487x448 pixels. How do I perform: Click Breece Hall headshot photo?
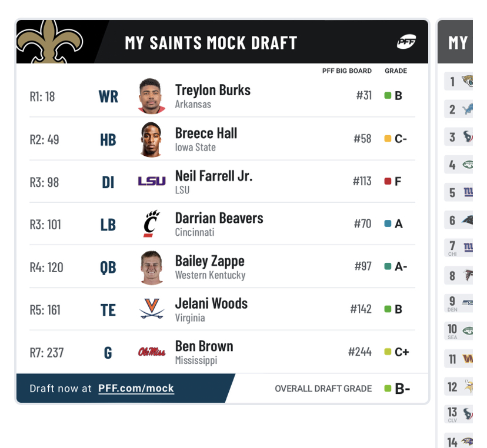[152, 139]
